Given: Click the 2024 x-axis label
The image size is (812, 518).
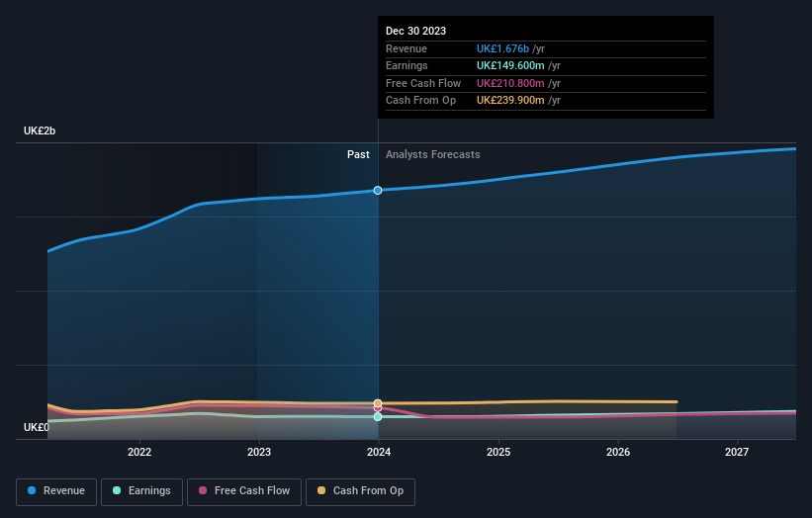Looking at the screenshot, I should point(379,453).
